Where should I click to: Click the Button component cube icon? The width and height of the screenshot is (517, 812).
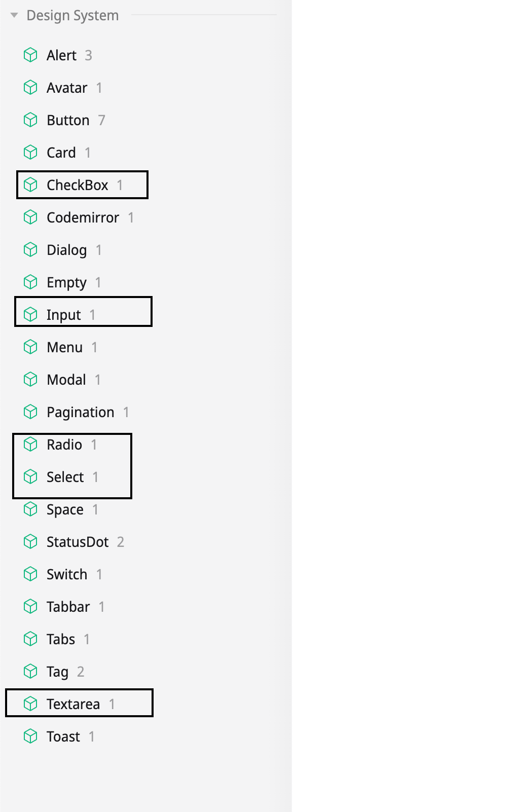coord(31,120)
